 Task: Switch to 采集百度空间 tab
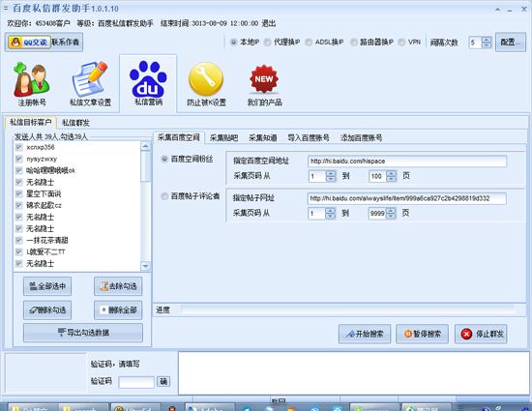click(179, 137)
